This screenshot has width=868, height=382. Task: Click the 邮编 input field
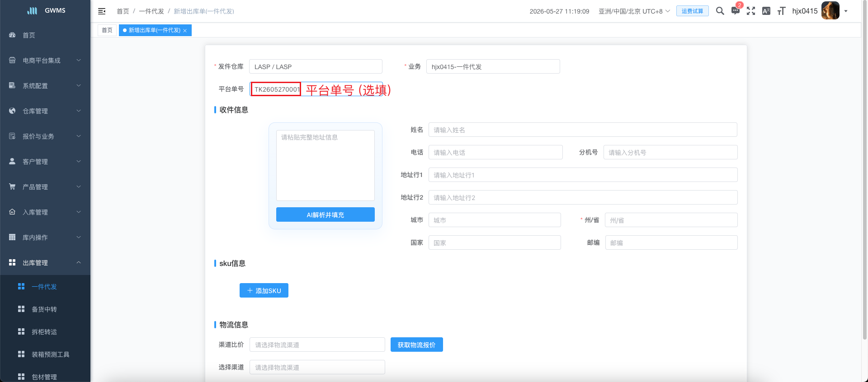(x=671, y=242)
